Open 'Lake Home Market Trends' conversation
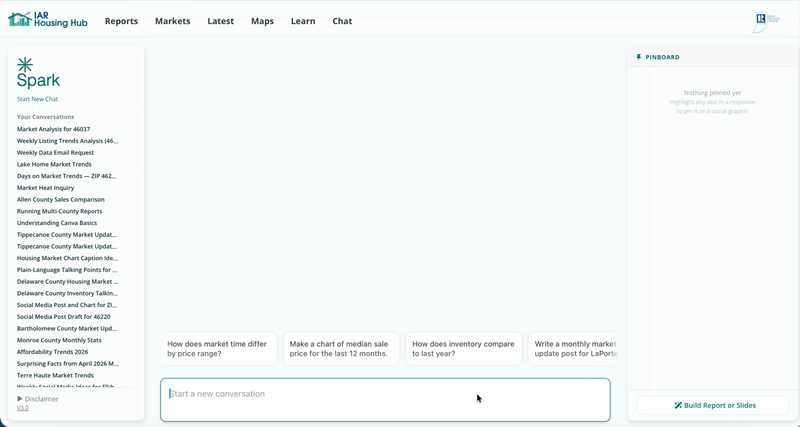 [54, 164]
